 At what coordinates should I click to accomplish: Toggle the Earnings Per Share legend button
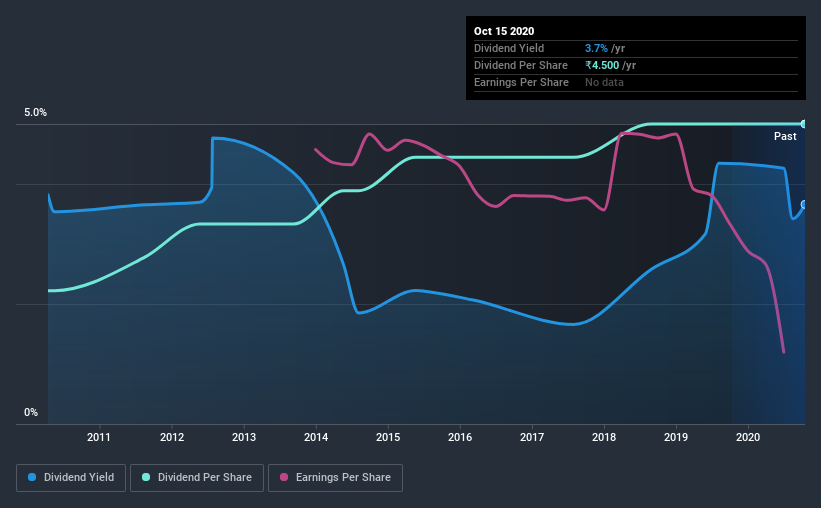tap(336, 478)
